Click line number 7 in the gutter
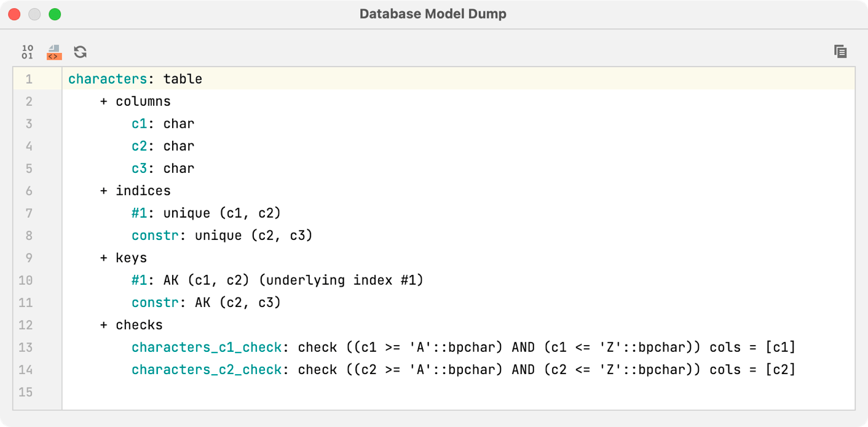Viewport: 868px width, 427px height. 28,212
